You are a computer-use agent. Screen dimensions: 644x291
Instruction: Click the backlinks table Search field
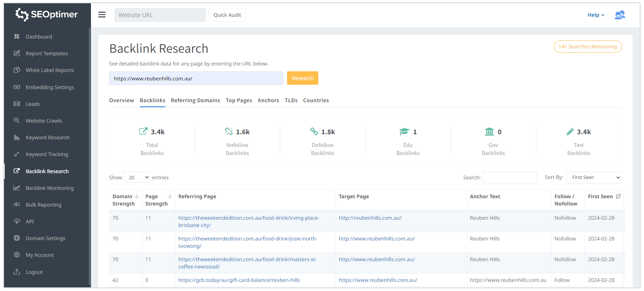510,178
